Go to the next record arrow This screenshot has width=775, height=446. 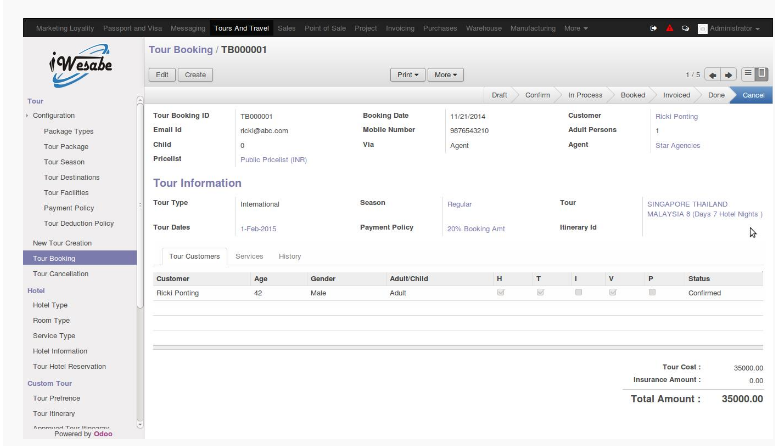[728, 75]
